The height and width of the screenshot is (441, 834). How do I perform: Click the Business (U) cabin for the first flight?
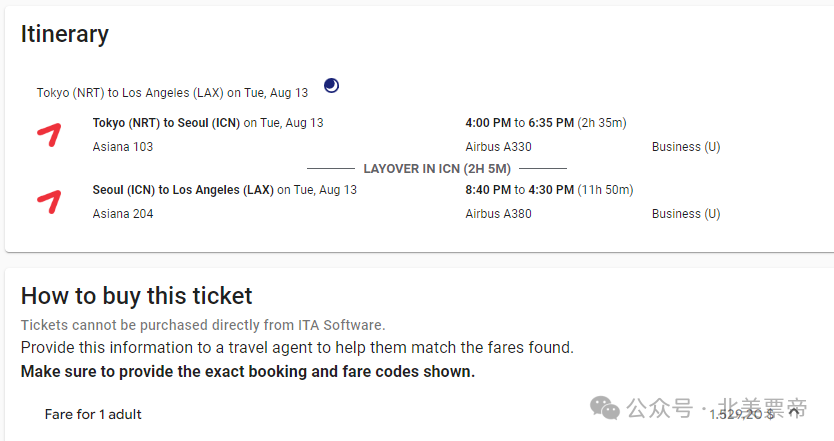pos(686,147)
